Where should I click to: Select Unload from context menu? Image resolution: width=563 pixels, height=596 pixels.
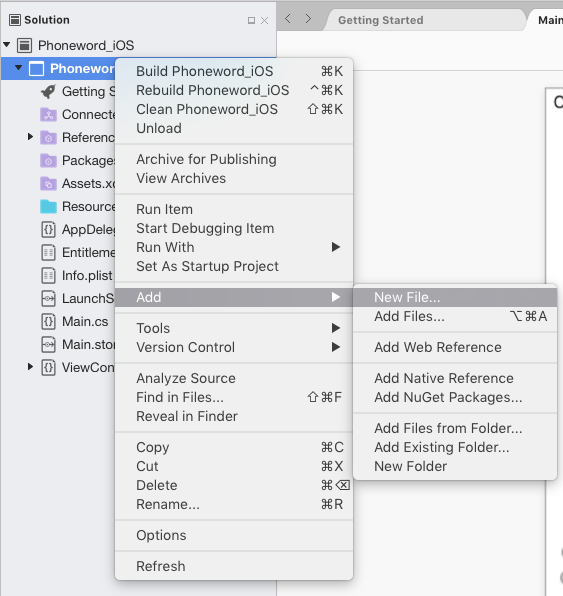(x=234, y=128)
